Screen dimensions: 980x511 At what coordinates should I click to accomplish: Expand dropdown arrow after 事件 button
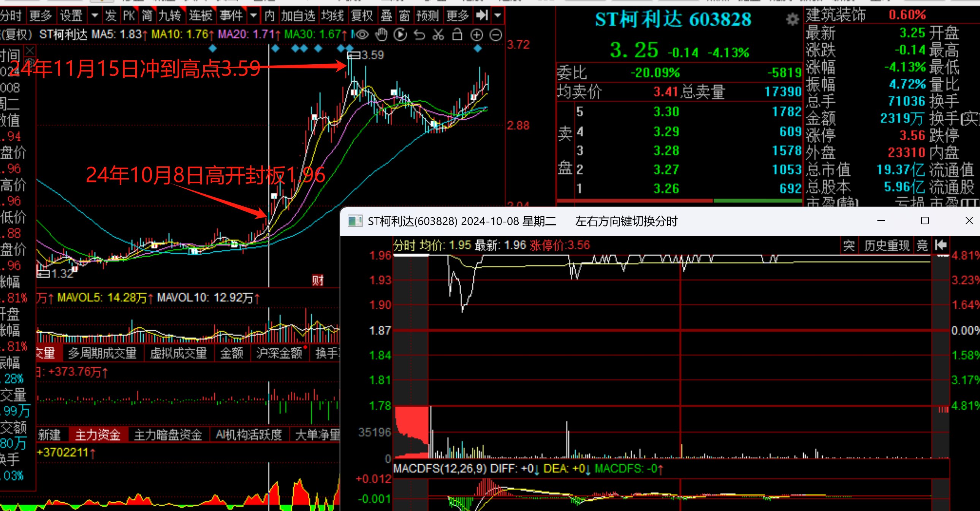pos(253,16)
